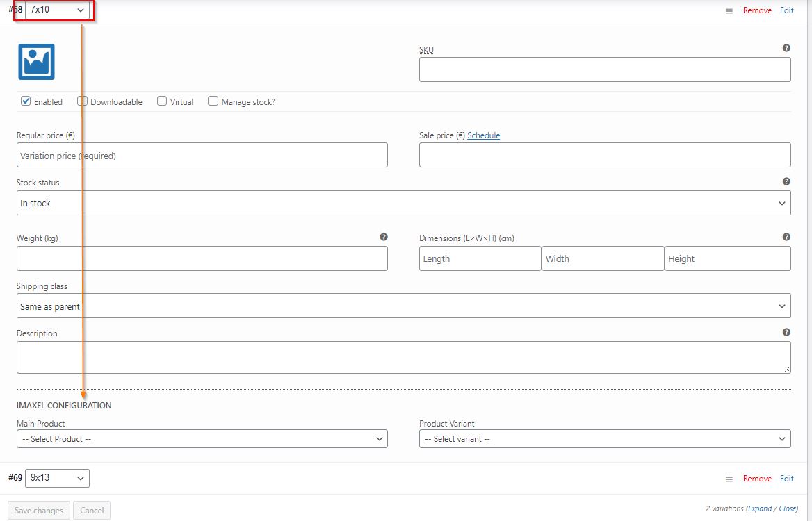812x521 pixels.
Task: Focus the Description text area
Action: tap(403, 358)
